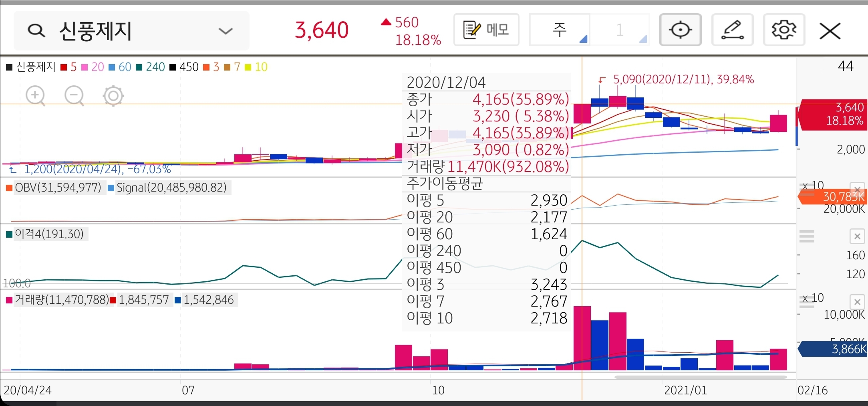Click 종가 4,165(35.89%) in tooltip

coord(488,99)
